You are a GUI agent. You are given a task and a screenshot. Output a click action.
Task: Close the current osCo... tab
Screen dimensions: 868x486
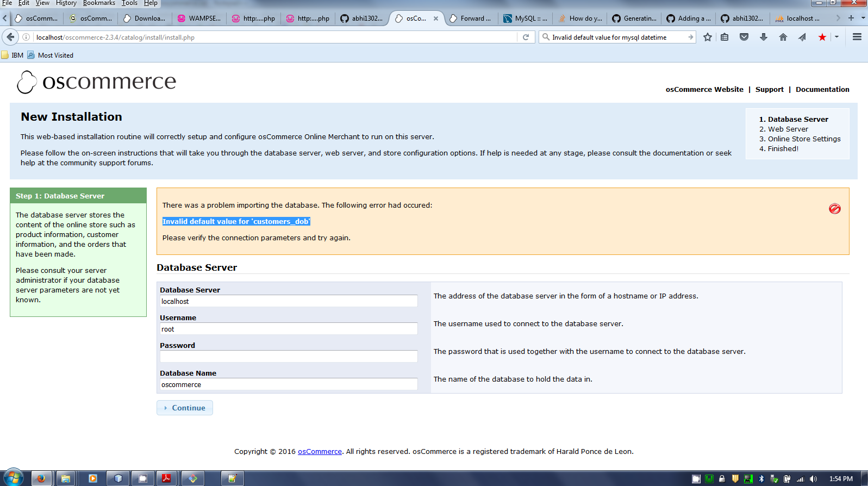(436, 18)
